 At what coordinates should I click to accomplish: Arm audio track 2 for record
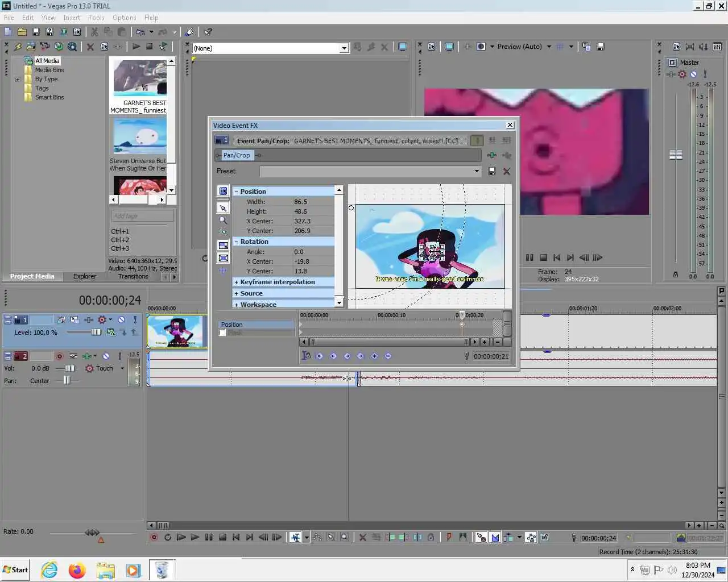click(x=59, y=356)
